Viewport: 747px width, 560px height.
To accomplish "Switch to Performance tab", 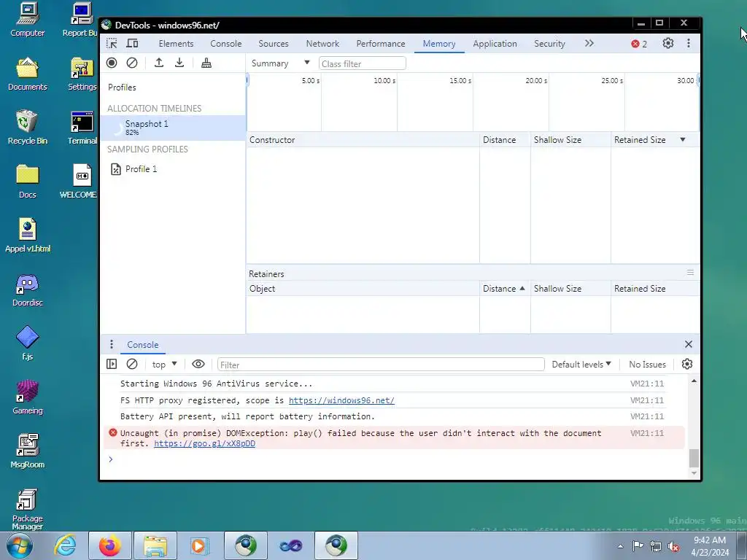I will [381, 43].
